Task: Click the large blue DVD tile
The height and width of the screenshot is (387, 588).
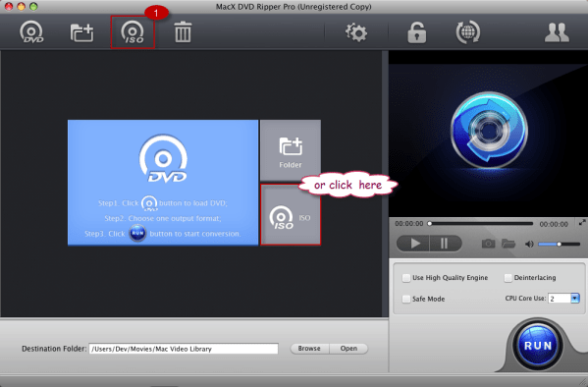Action: coord(163,183)
